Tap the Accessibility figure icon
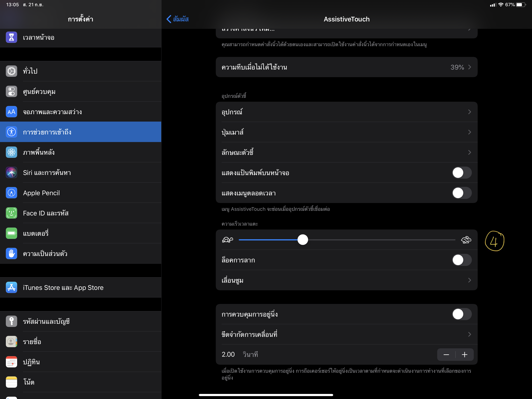Image resolution: width=532 pixels, height=399 pixels. tap(11, 132)
